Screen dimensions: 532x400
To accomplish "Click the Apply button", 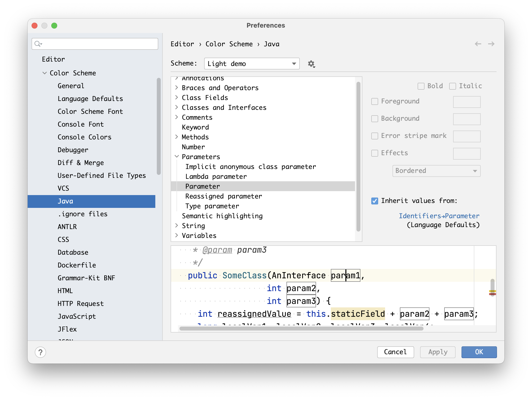I will tap(437, 352).
